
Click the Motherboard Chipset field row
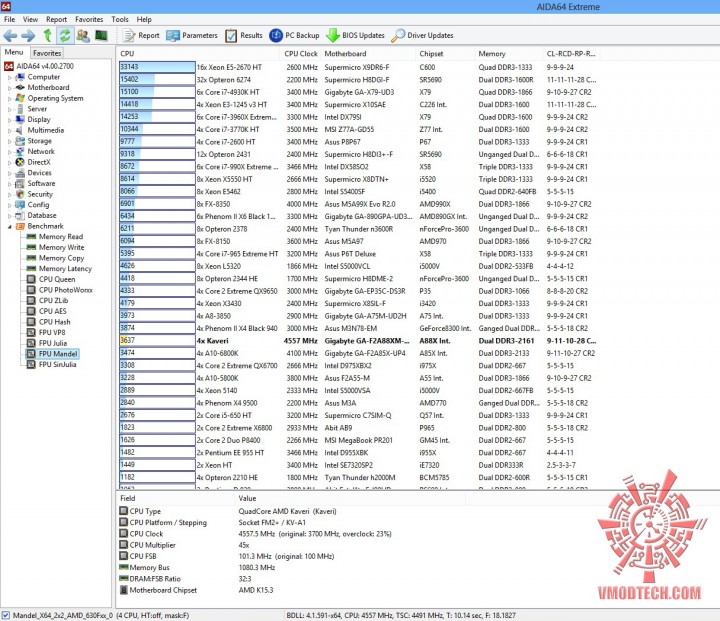click(197, 590)
